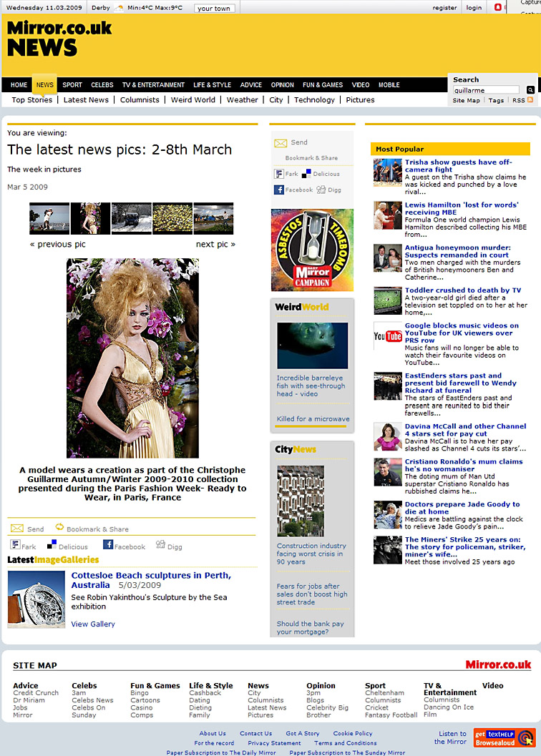Click the Send envelope icon above Weird World
The image size is (541, 756).
281,143
